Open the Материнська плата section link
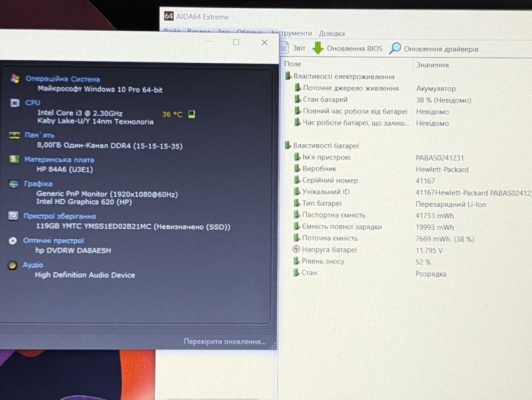532x400 pixels. (59, 160)
